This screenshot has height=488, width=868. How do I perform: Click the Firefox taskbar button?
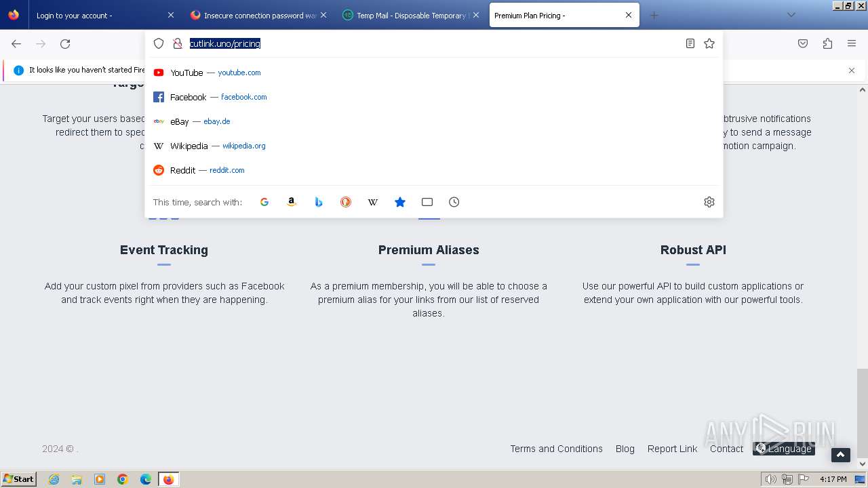click(168, 479)
